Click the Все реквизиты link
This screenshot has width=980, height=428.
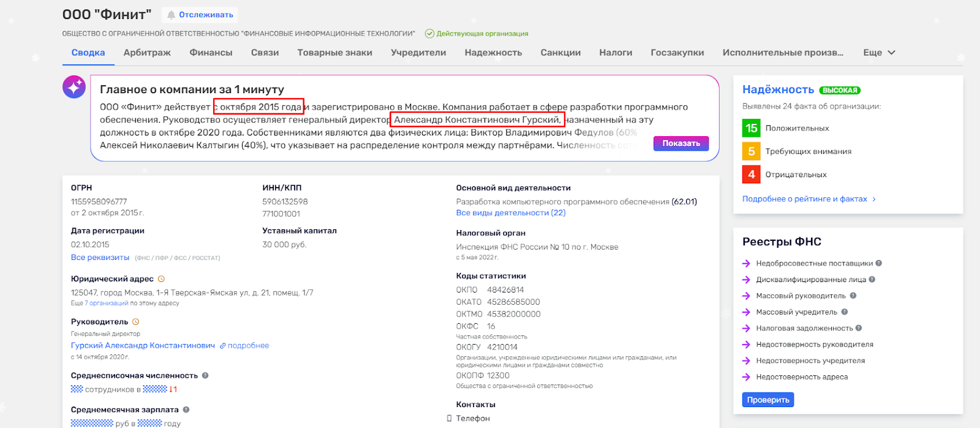tap(100, 258)
